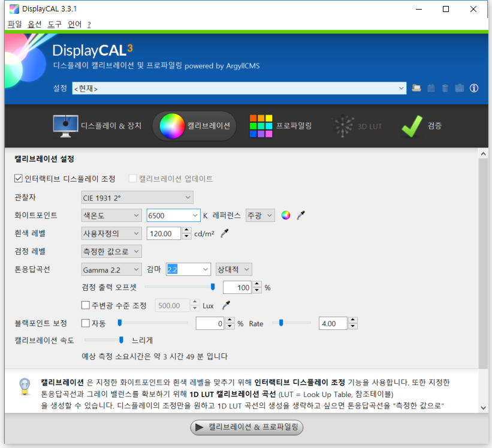Enable the 자동 black point correction checkbox

click(86, 323)
